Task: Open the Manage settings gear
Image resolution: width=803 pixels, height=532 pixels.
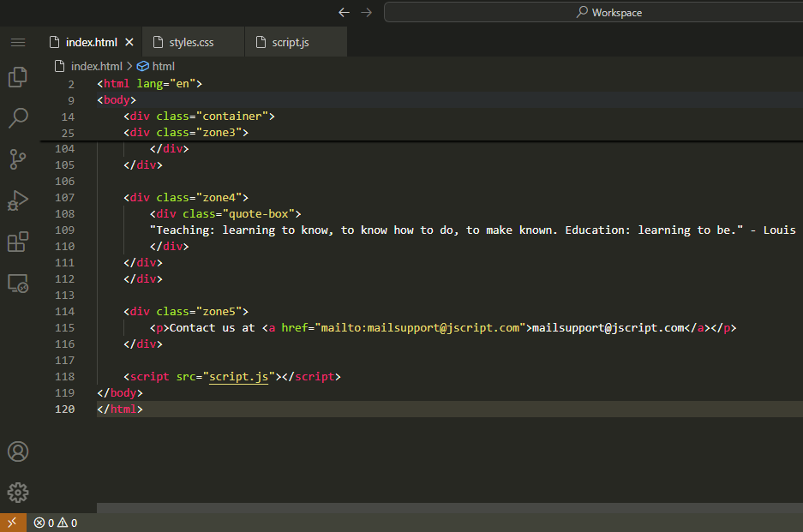Action: [17, 493]
